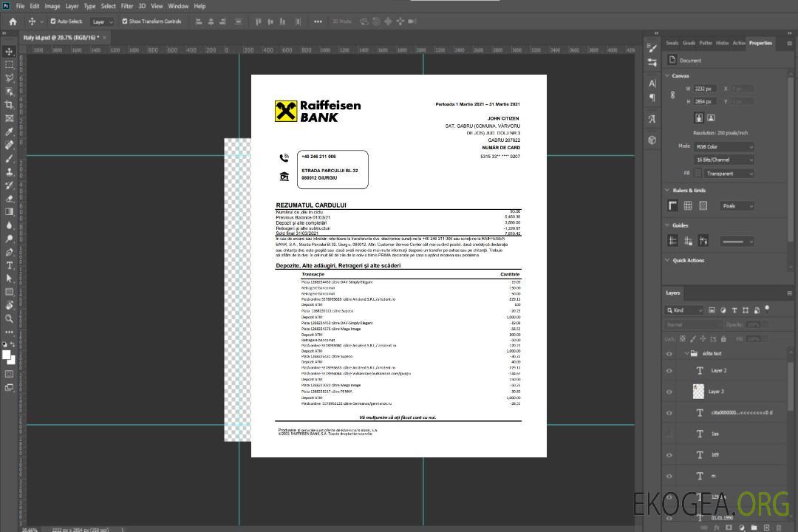
Task: Select the Blur tool
Action: 9,225
